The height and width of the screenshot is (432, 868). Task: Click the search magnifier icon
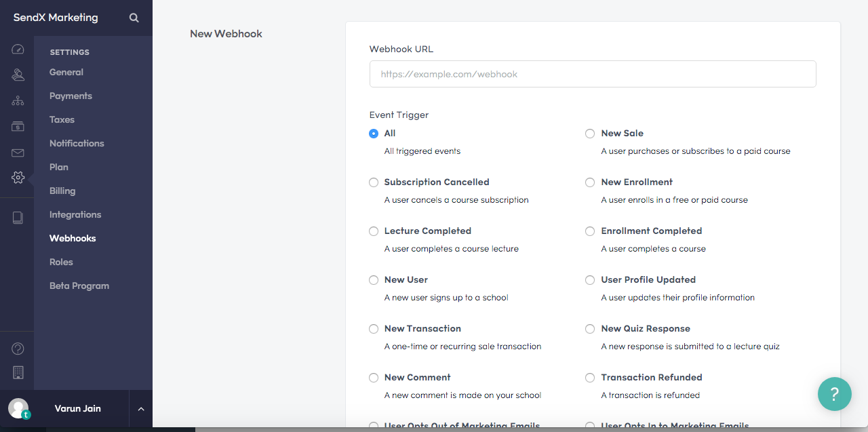tap(134, 18)
